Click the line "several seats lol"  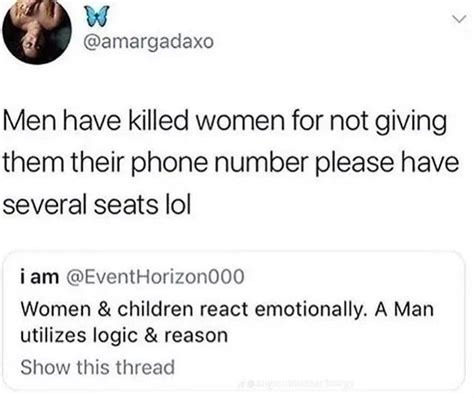click(97, 204)
